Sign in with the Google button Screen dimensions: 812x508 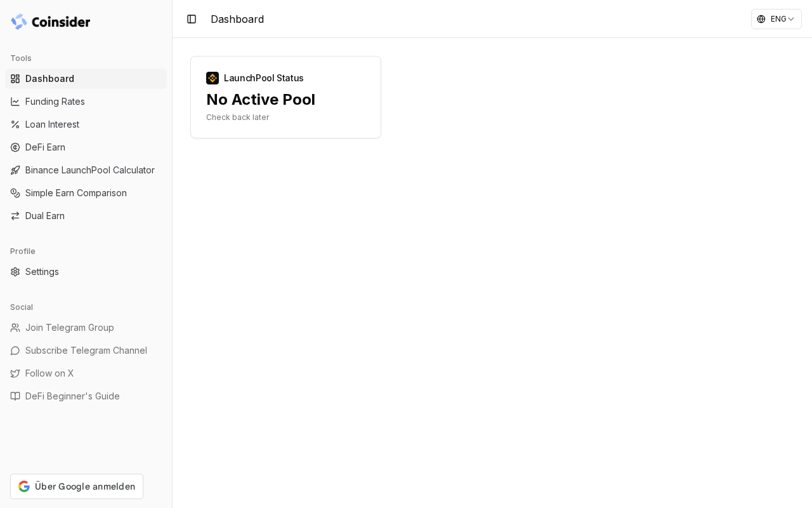point(77,486)
